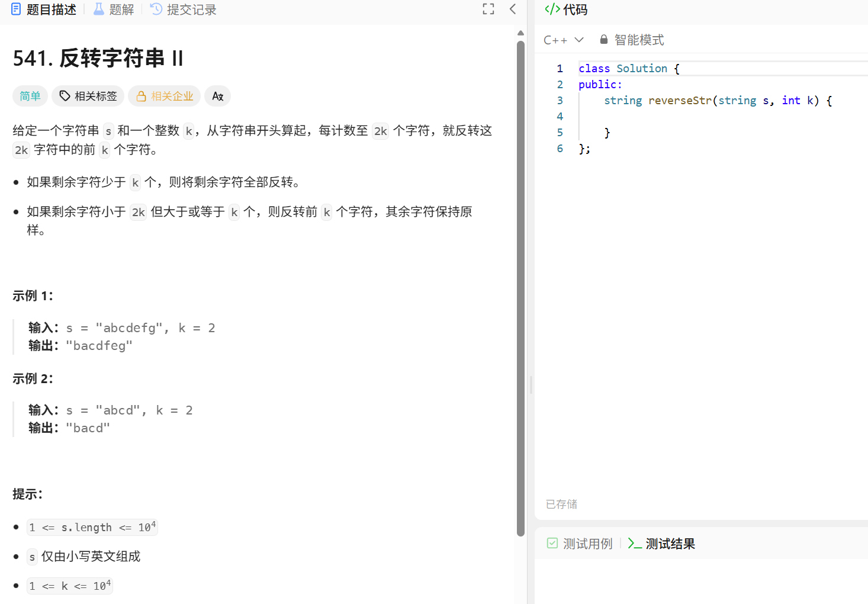Viewport: 868px width, 604px height.
Task: Enter fullscreen with the expand icon
Action: (487, 9)
